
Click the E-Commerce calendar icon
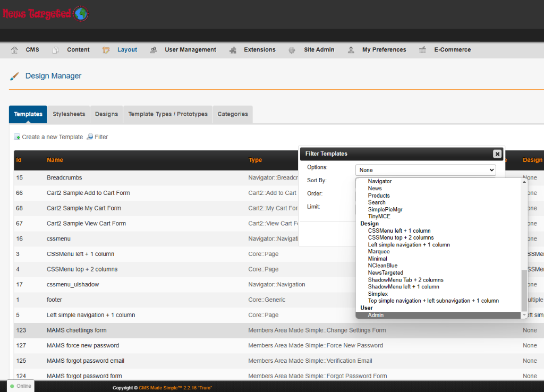tap(423, 50)
